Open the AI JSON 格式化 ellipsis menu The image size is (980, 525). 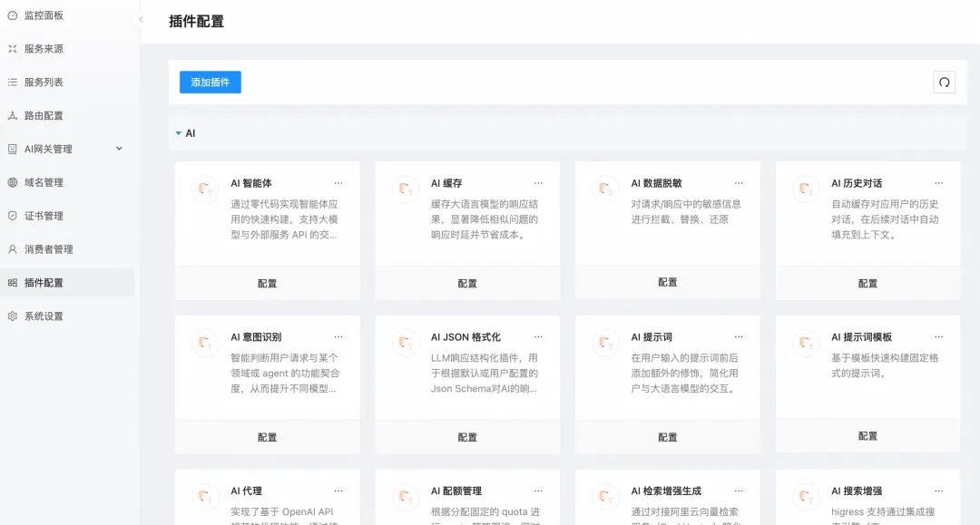click(x=538, y=337)
